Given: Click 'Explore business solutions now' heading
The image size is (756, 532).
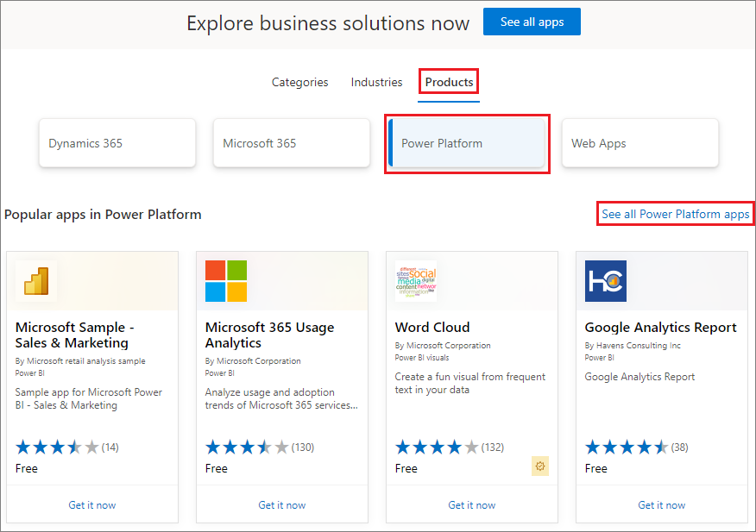Looking at the screenshot, I should (x=328, y=23).
